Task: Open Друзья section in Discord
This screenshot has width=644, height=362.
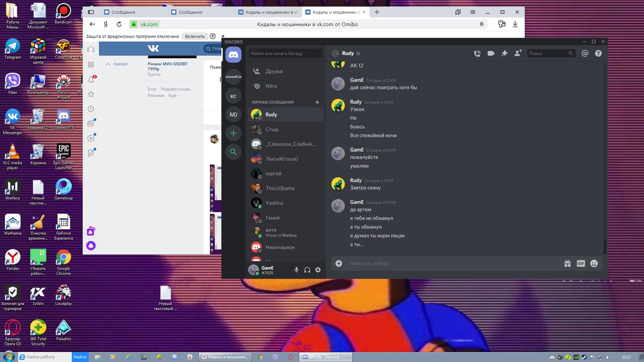Action: tap(274, 71)
